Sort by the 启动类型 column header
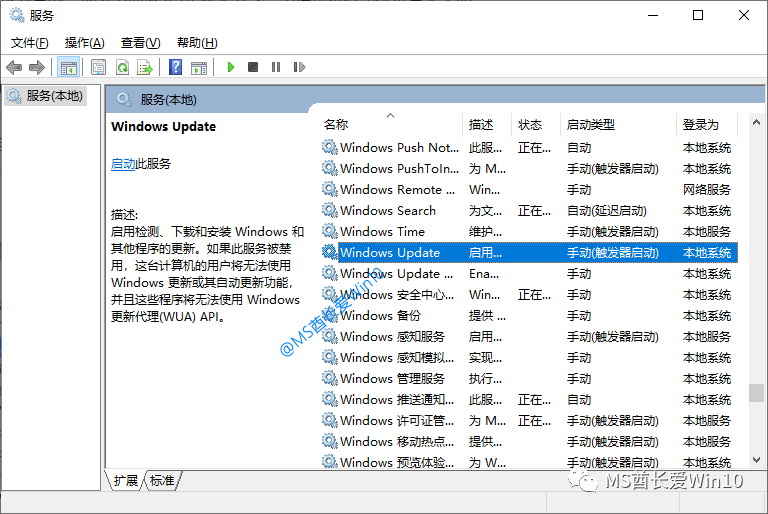768x514 pixels. 618,125
